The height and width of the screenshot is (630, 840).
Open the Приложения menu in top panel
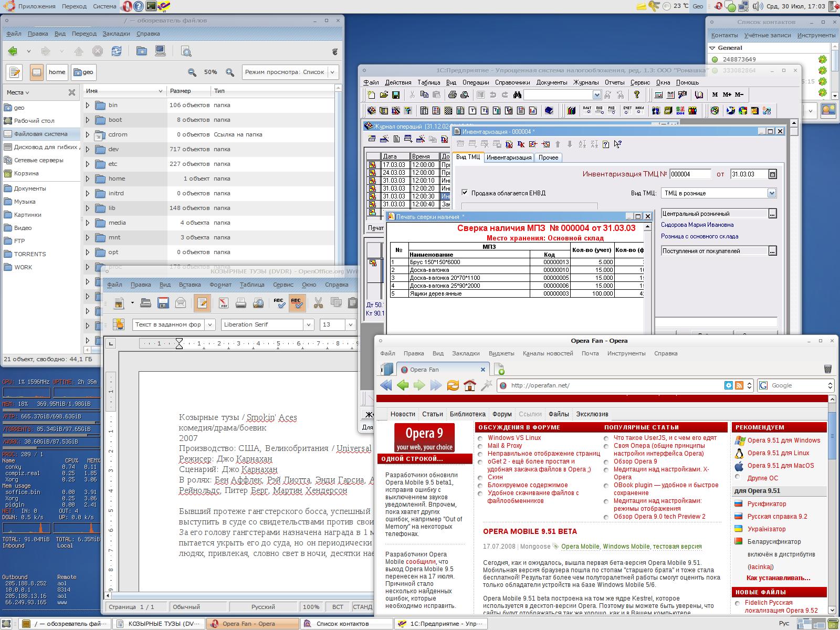pyautogui.click(x=36, y=6)
